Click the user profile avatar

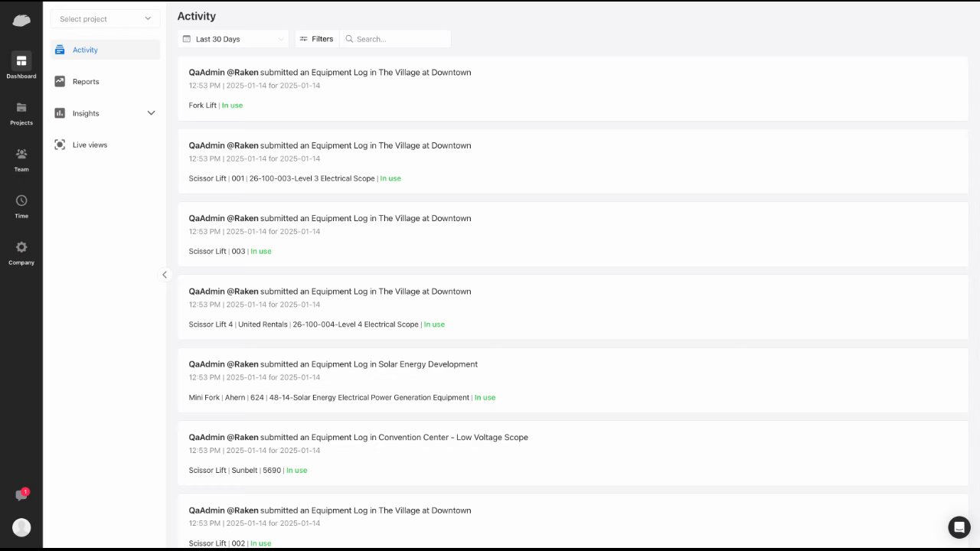coord(21,527)
